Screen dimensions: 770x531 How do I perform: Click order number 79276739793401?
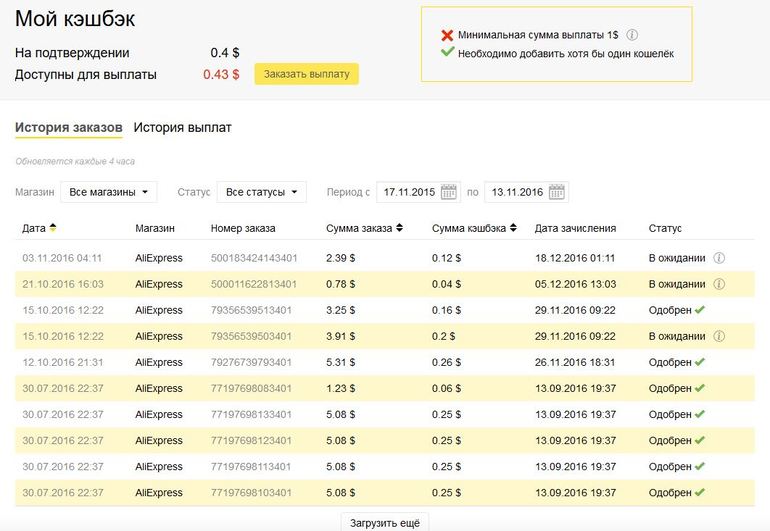(251, 362)
